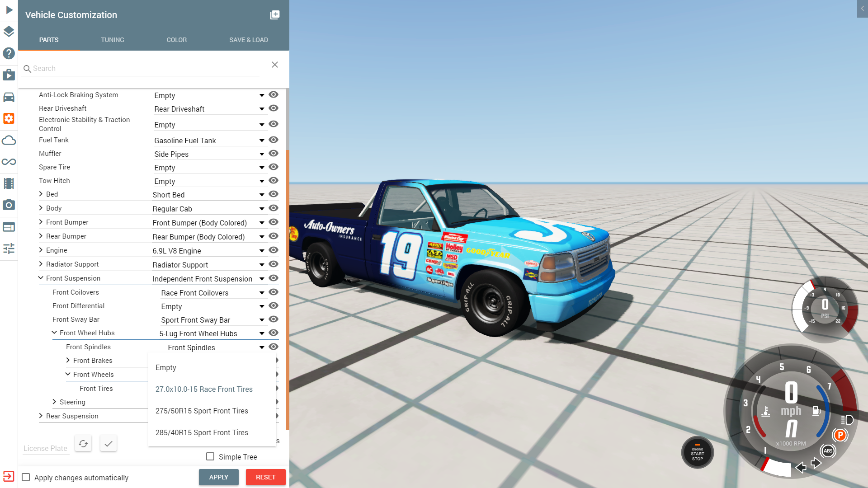
Task: Click the license plate refresh icon button
Action: [83, 443]
